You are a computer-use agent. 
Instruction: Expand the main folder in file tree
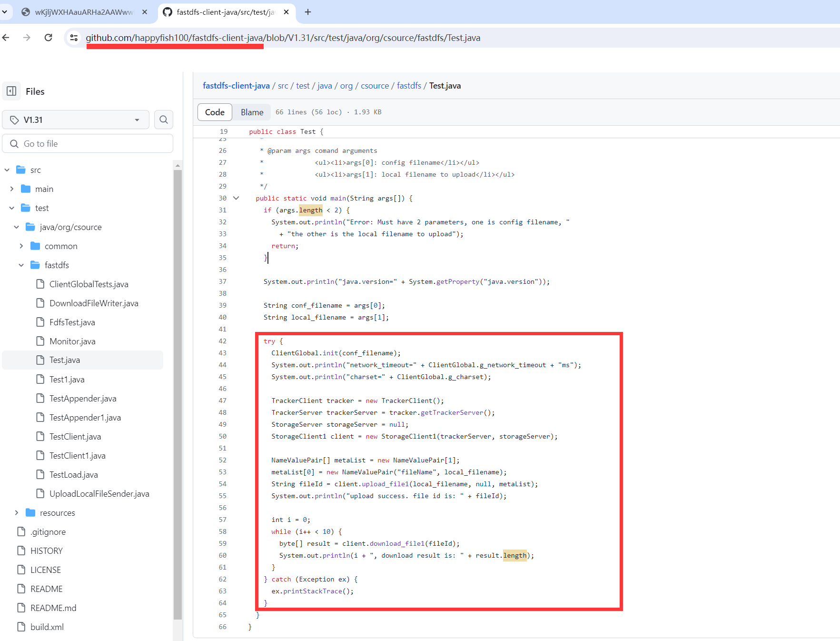[12, 189]
